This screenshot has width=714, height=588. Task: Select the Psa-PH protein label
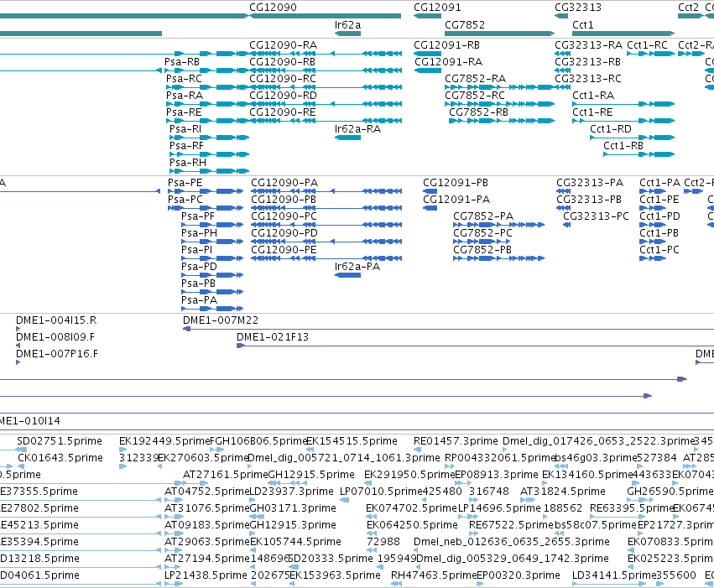point(199,233)
